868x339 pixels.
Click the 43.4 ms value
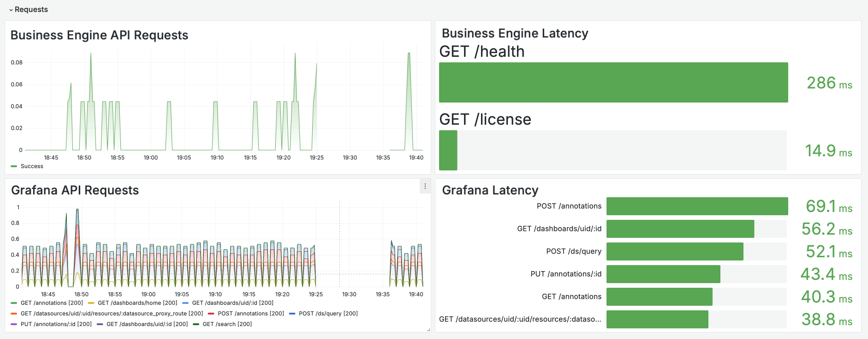click(826, 274)
